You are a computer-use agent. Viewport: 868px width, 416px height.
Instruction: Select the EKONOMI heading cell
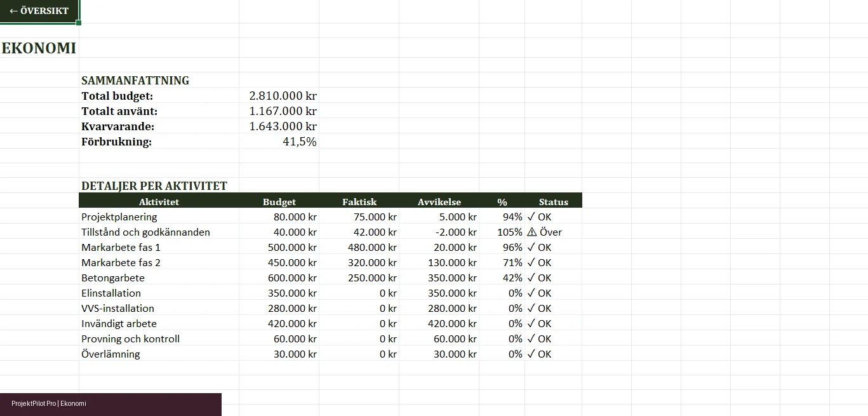pyautogui.click(x=39, y=48)
